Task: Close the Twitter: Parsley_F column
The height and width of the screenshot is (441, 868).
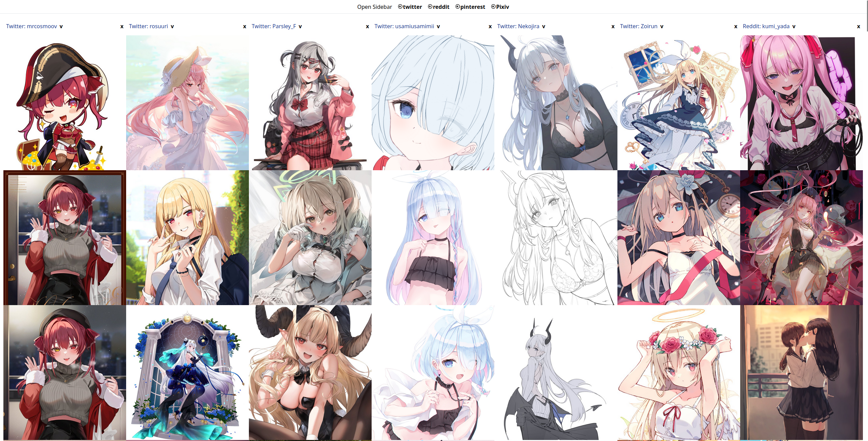Action: [367, 27]
